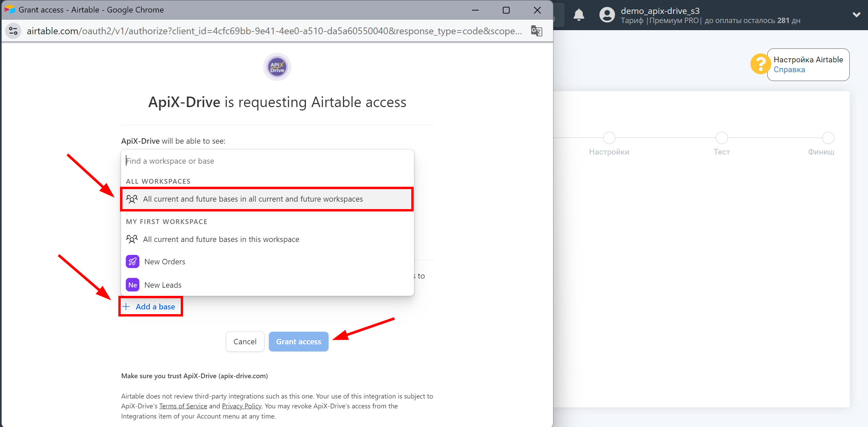Click the notification bell icon in ApiX-Drive window

pos(579,15)
